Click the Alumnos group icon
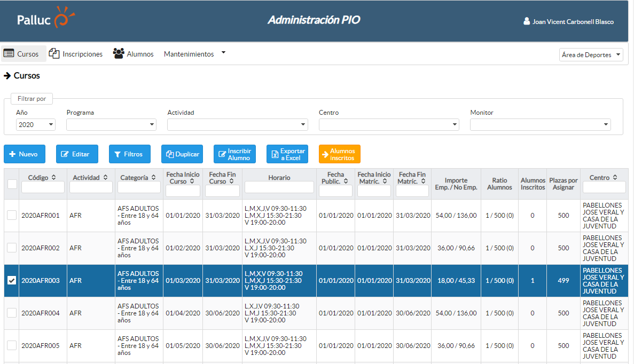The height and width of the screenshot is (364, 634). click(119, 54)
